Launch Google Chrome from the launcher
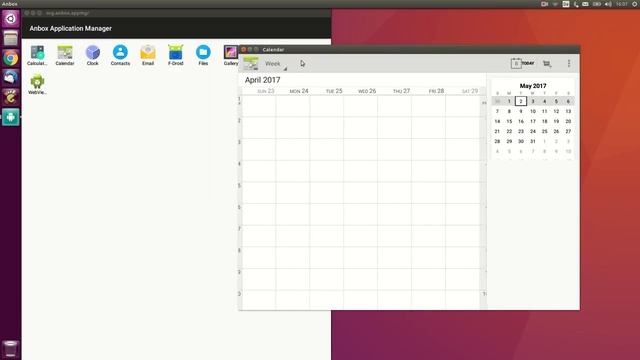 (x=11, y=58)
